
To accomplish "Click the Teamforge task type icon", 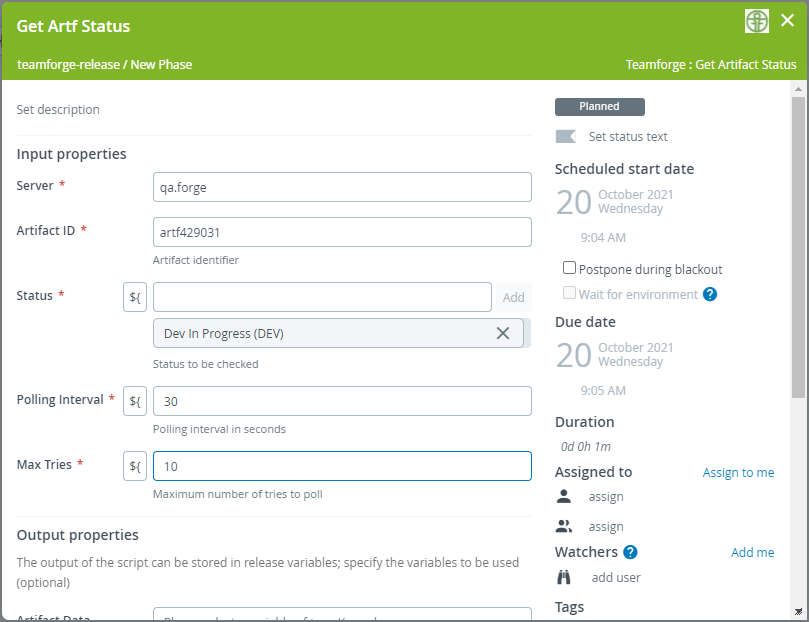I will click(757, 22).
